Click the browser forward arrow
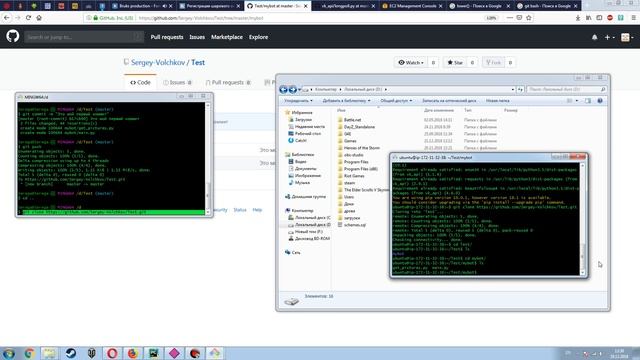This screenshot has width=640, height=360. (x=18, y=18)
